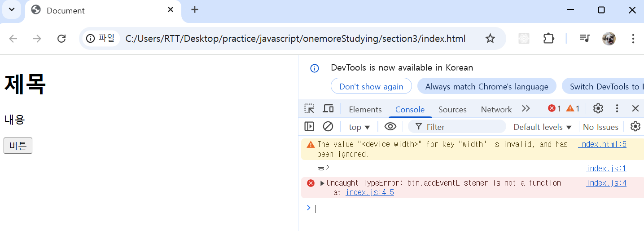Open the DevTools three-dot customize menu
644x231 pixels.
[617, 108]
